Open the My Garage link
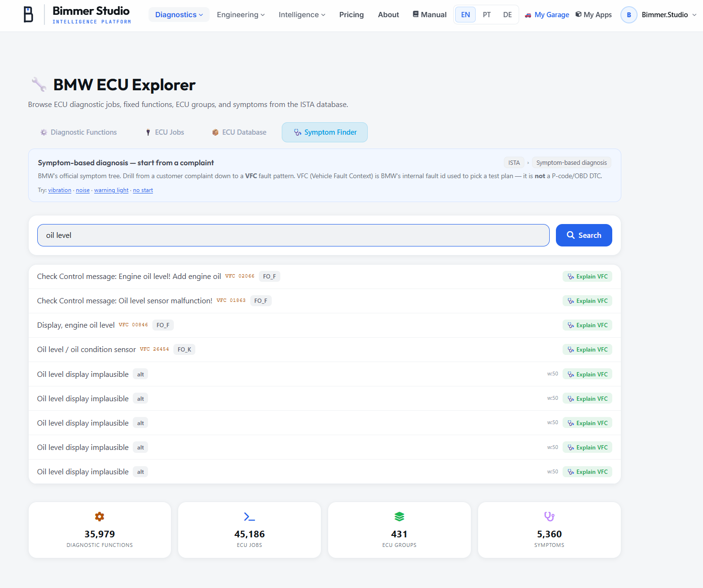703x588 pixels. click(547, 15)
